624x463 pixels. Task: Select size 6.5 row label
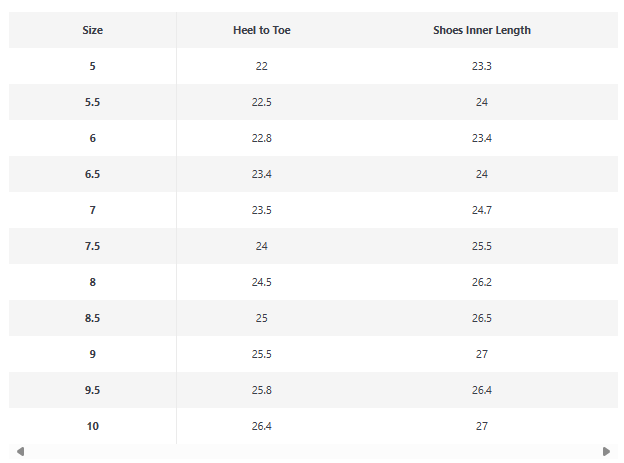[x=92, y=174]
